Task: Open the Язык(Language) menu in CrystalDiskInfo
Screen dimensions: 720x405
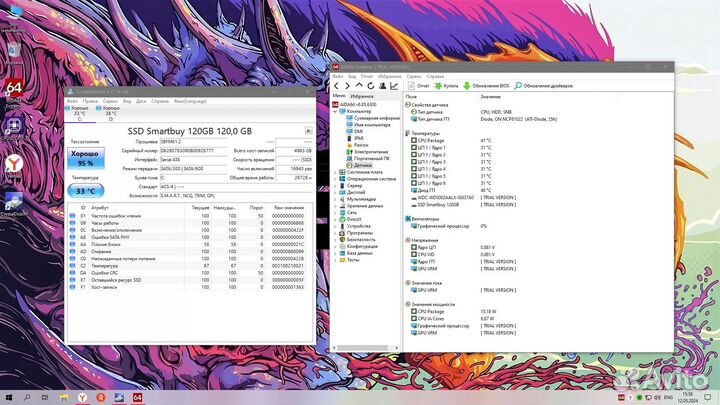Action: [x=190, y=101]
